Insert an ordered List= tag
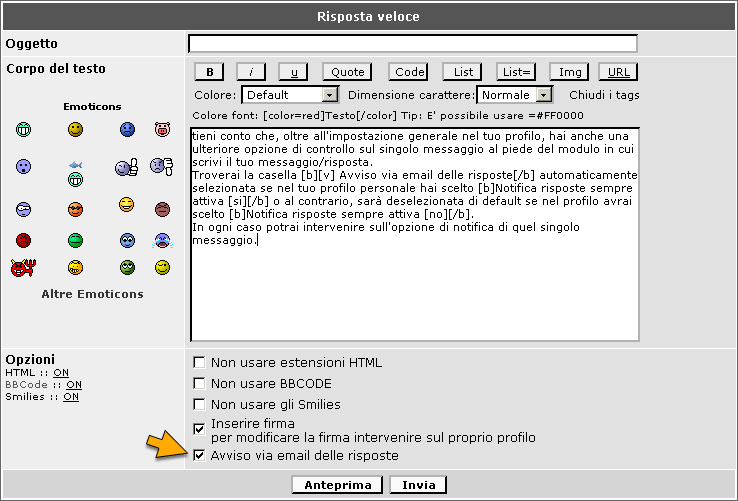Image resolution: width=738 pixels, height=501 pixels. (516, 72)
